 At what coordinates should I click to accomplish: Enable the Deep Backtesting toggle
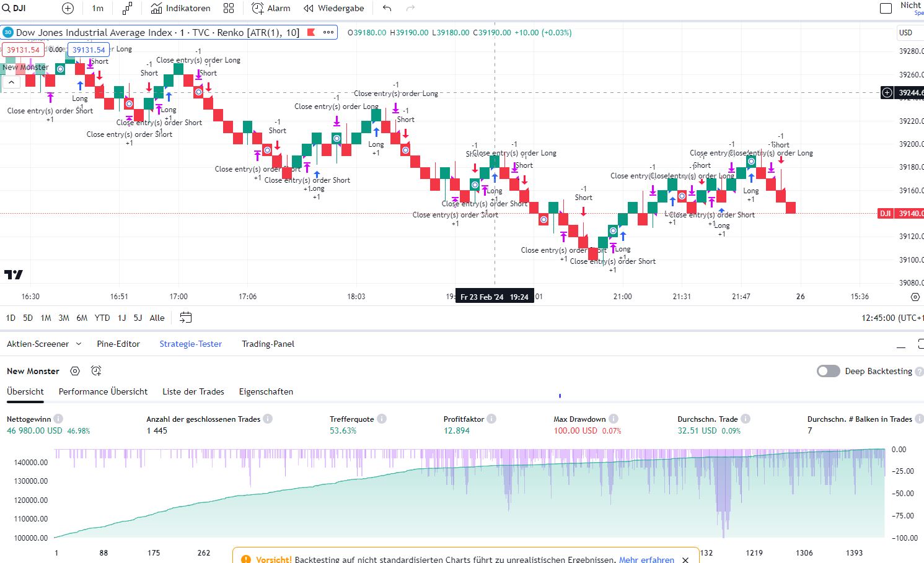(829, 371)
